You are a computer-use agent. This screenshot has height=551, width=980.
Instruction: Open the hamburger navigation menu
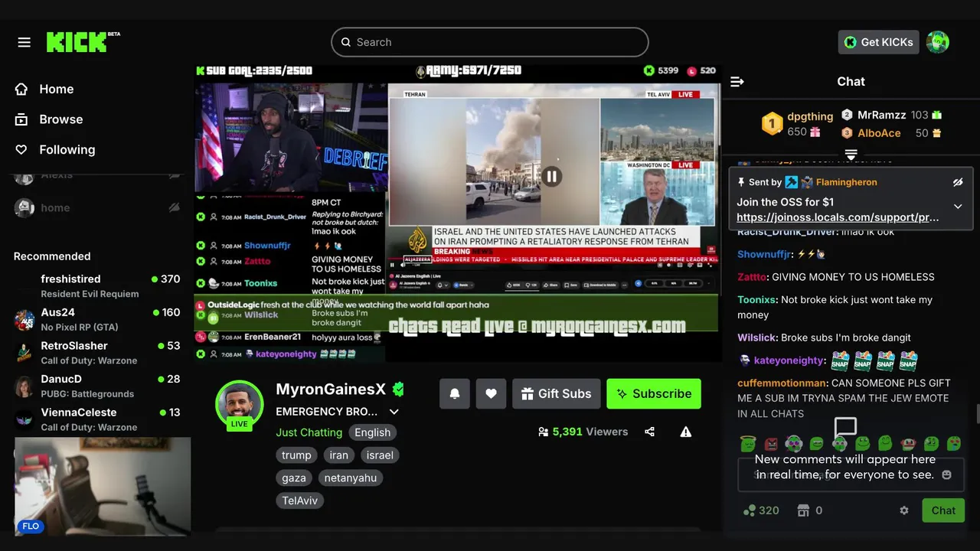pos(24,42)
